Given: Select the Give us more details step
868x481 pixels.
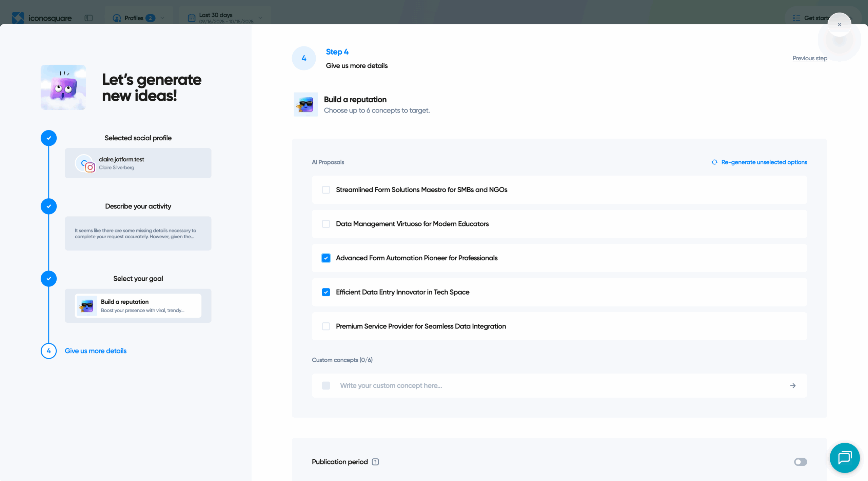Looking at the screenshot, I should tap(95, 351).
